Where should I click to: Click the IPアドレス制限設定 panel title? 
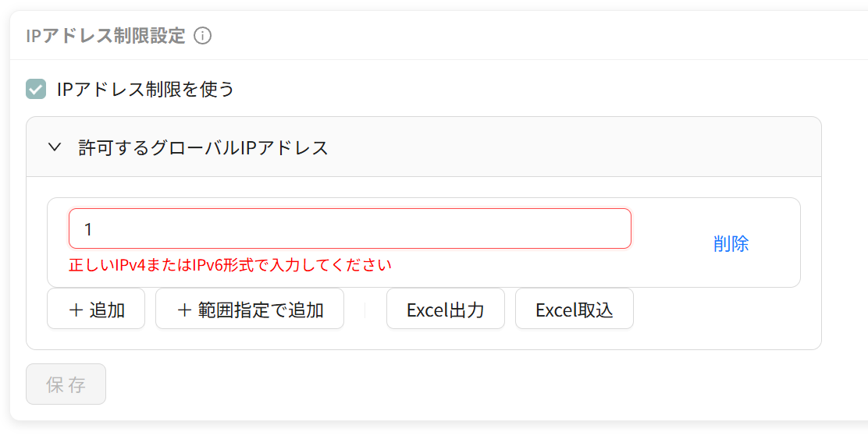point(105,36)
